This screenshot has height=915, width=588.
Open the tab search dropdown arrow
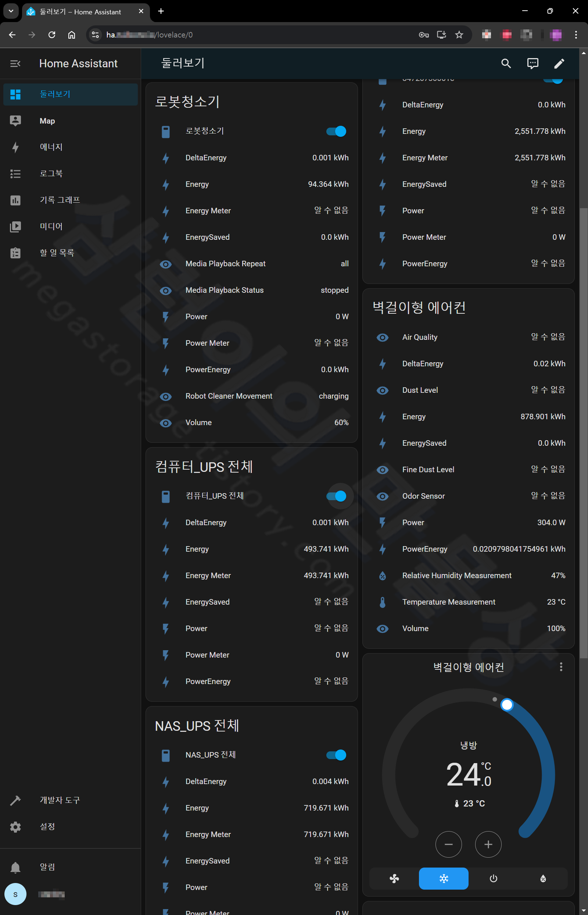tap(11, 11)
